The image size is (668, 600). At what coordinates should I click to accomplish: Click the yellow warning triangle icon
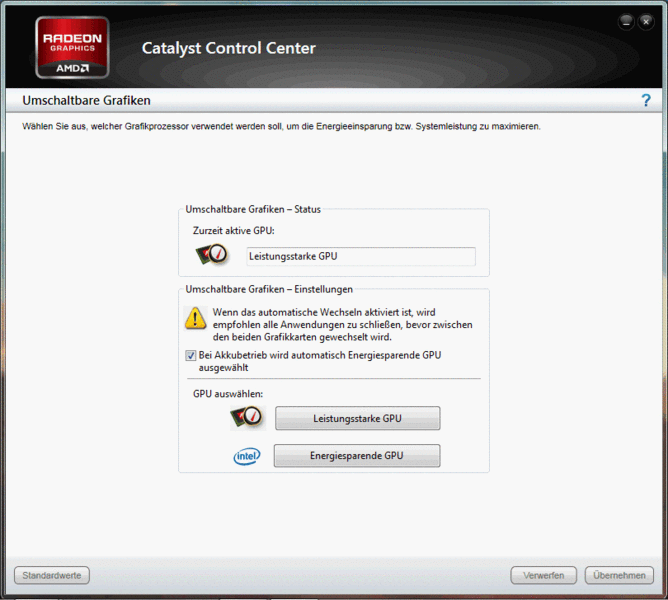coord(196,319)
